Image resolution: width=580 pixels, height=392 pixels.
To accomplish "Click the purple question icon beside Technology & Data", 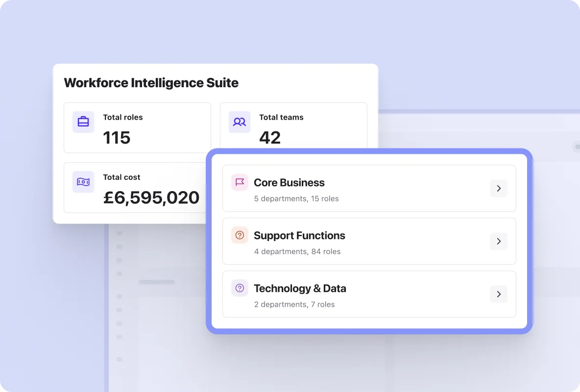I will [240, 288].
